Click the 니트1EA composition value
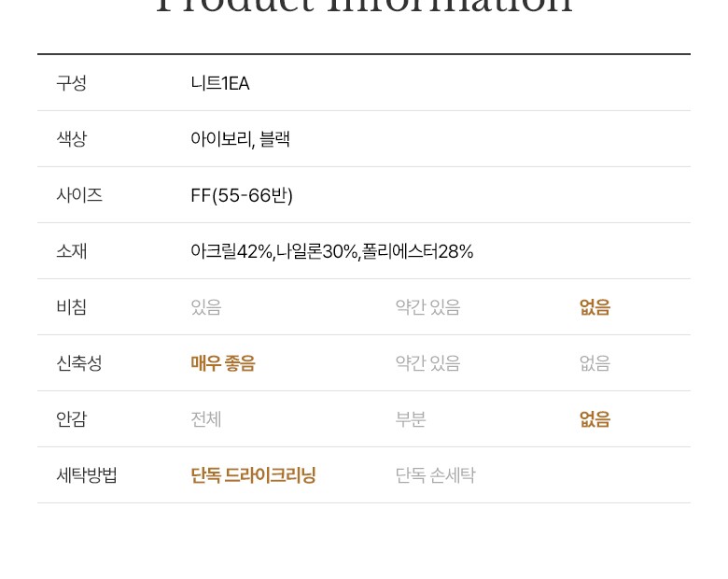 click(x=219, y=83)
